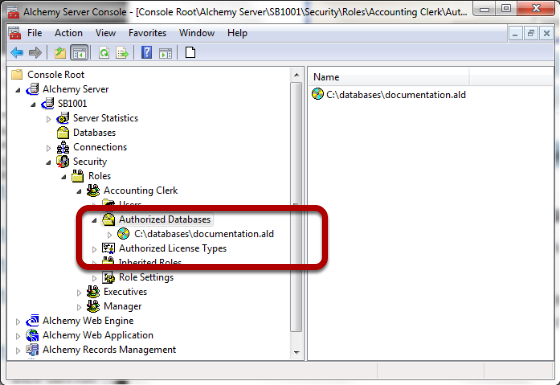560x385 pixels.
Task: Select the Executives role icon
Action: click(93, 291)
